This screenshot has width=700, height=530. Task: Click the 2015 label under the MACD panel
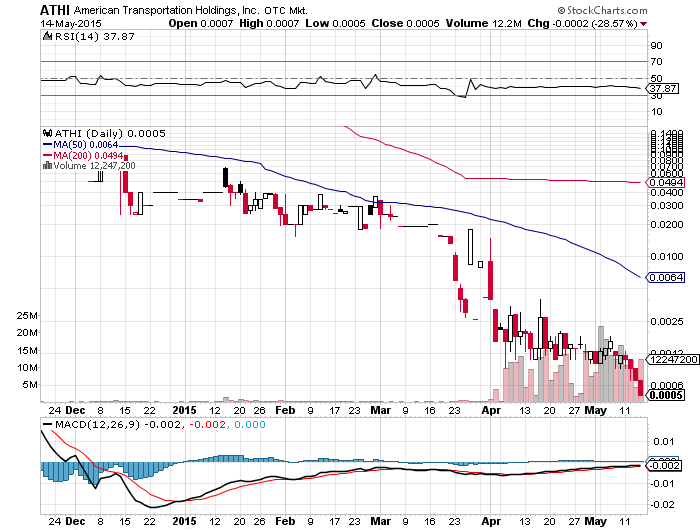pos(184,521)
